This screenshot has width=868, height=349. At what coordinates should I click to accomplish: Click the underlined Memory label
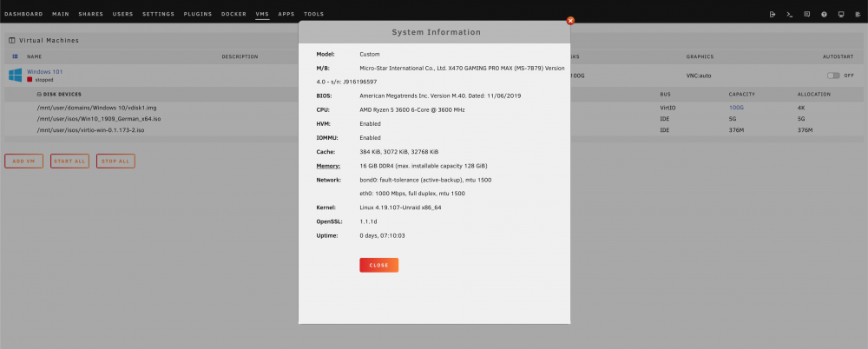pyautogui.click(x=328, y=166)
